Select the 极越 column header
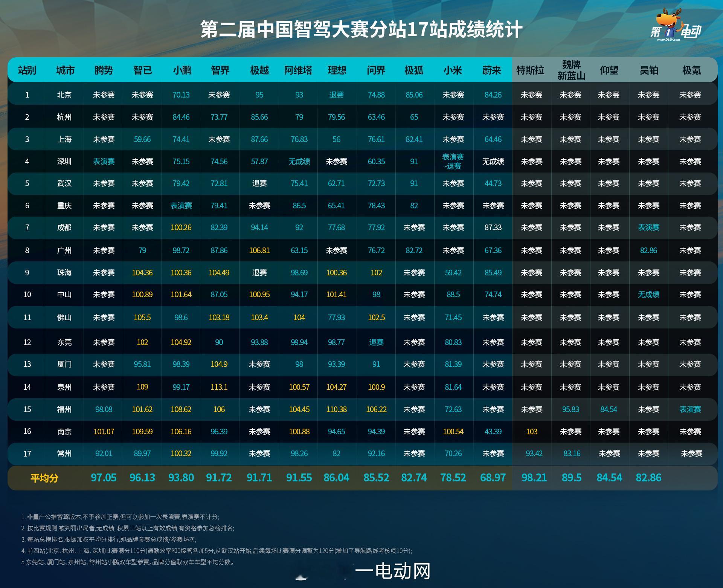 (259, 70)
